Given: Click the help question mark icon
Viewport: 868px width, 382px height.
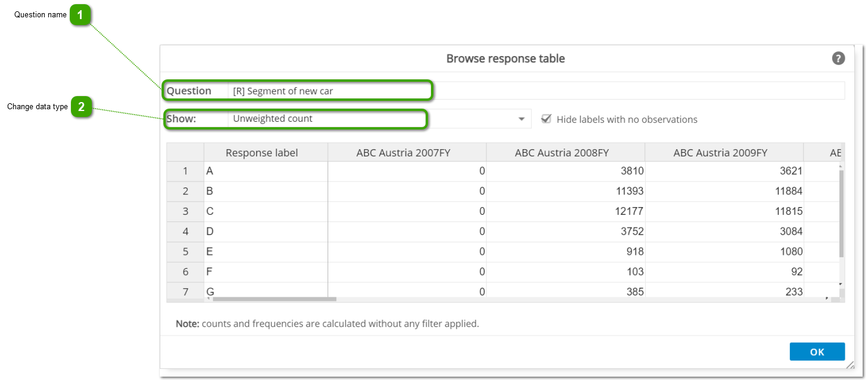Looking at the screenshot, I should pyautogui.click(x=838, y=58).
